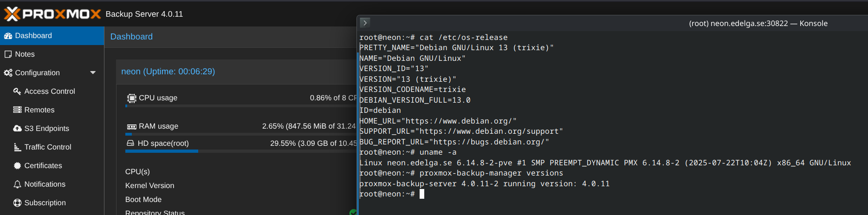Click the Traffic Control signal icon
This screenshot has height=215, width=868.
tap(17, 147)
